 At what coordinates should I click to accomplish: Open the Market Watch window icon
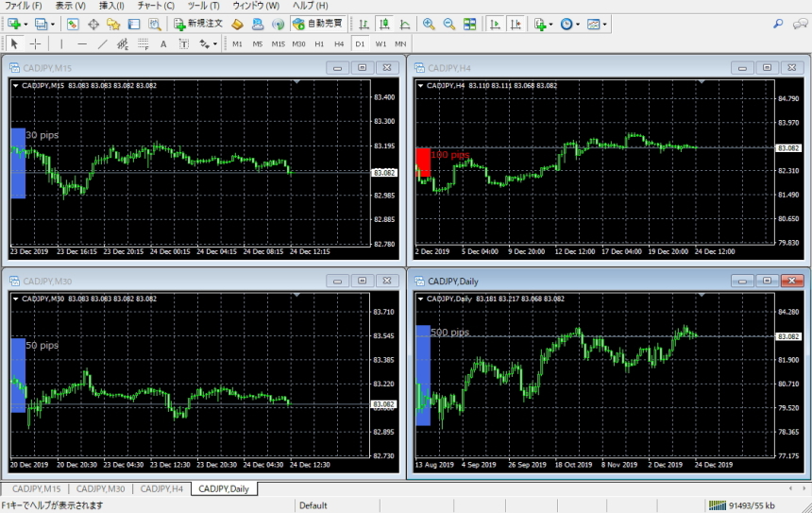[73, 24]
